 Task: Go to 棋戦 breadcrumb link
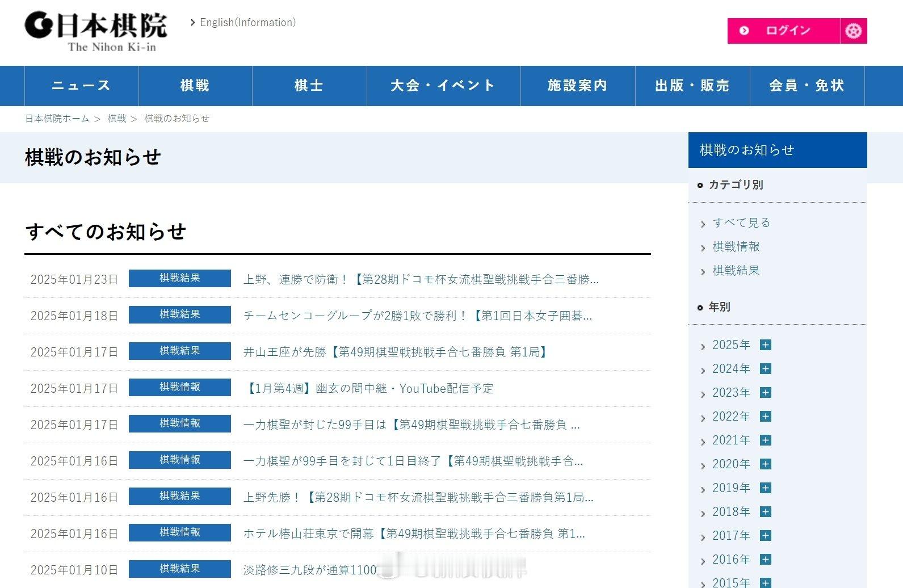117,119
